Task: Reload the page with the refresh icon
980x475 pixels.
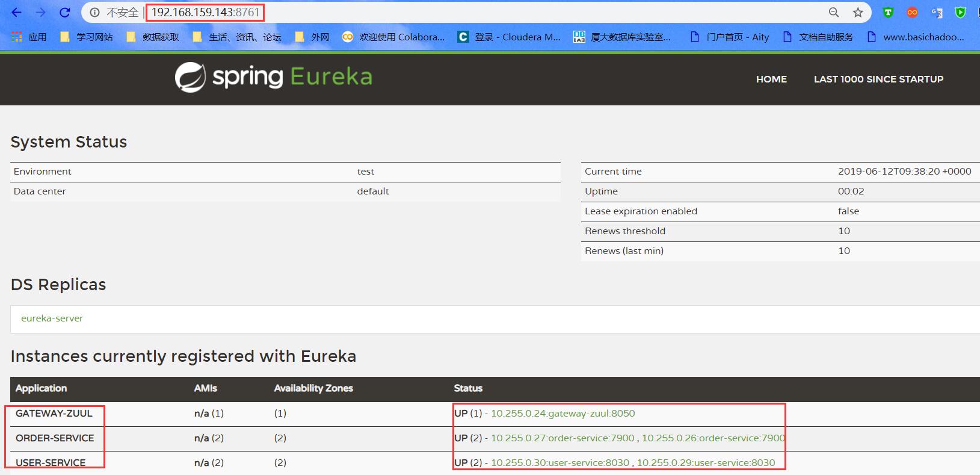Action: coord(65,12)
